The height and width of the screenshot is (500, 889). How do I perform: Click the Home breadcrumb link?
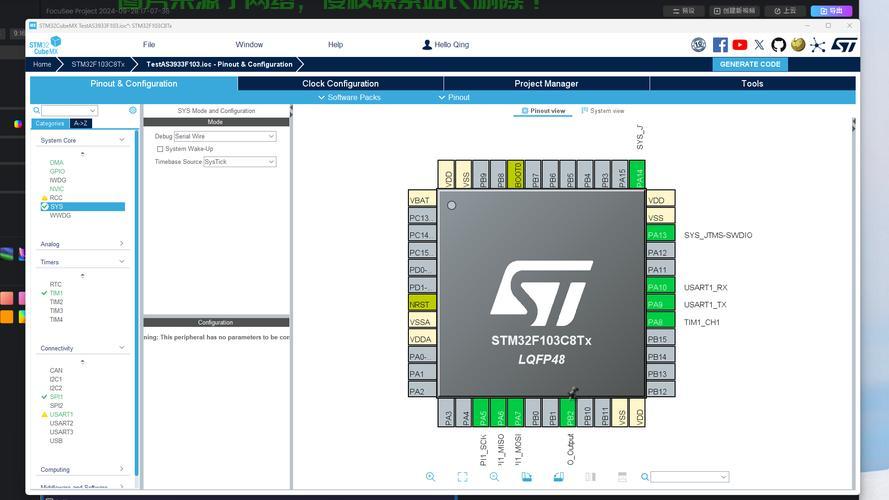tap(42, 64)
